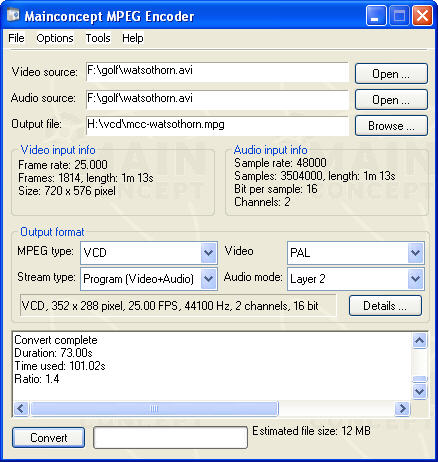Expand the Video PAL dropdown
This screenshot has width=438, height=462.
coord(415,253)
